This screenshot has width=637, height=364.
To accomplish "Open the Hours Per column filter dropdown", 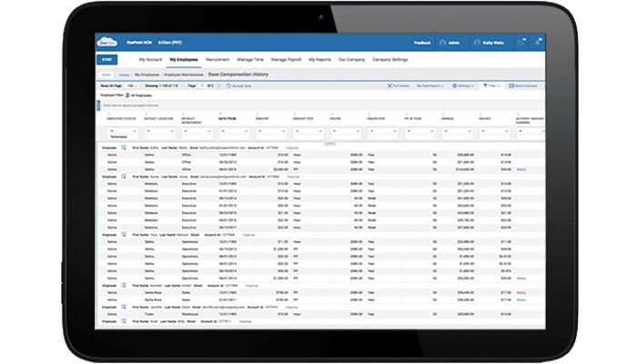I will point(383,131).
